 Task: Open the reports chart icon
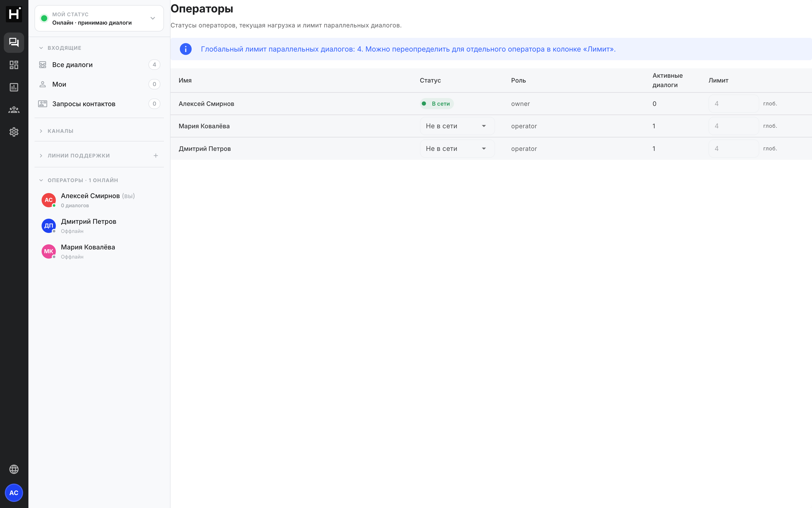(14, 87)
